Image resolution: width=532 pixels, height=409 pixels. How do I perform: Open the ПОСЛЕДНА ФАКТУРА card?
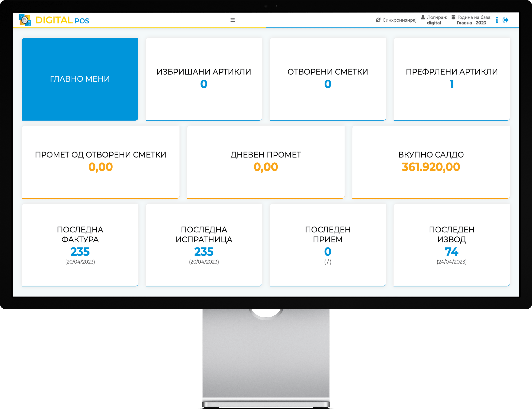(x=80, y=245)
